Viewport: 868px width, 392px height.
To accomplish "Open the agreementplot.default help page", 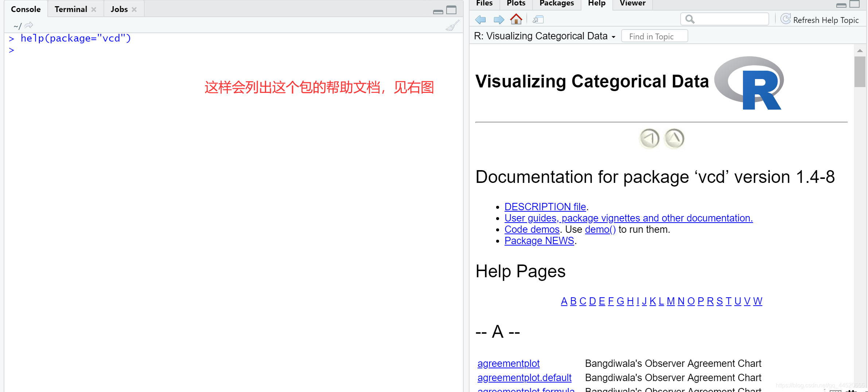I will 524,378.
